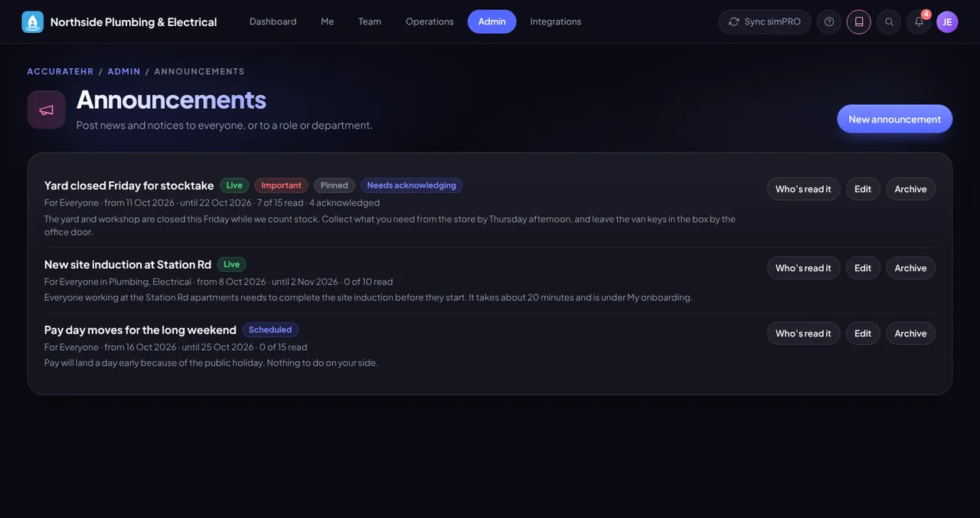See who's read the Pay day announcement
This screenshot has width=980, height=518.
[803, 333]
